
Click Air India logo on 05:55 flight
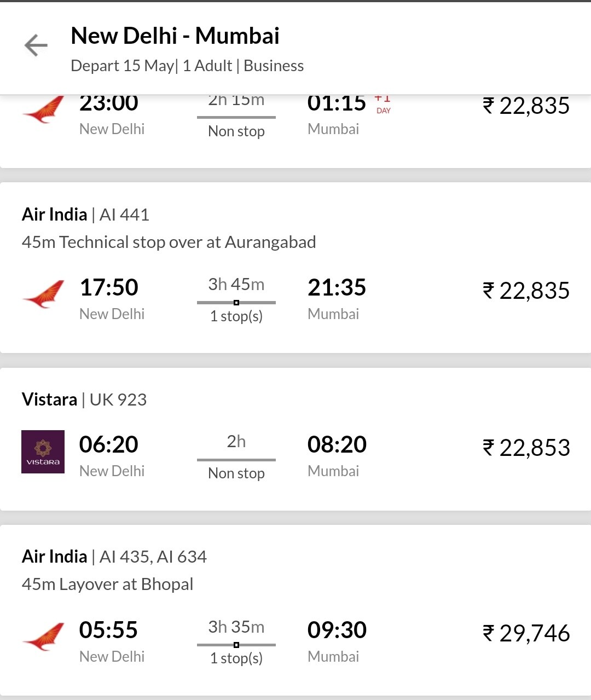tap(43, 636)
